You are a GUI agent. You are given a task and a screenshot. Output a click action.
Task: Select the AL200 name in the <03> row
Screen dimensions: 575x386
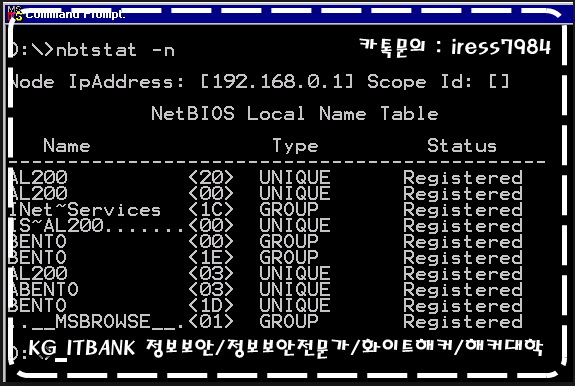coord(38,274)
